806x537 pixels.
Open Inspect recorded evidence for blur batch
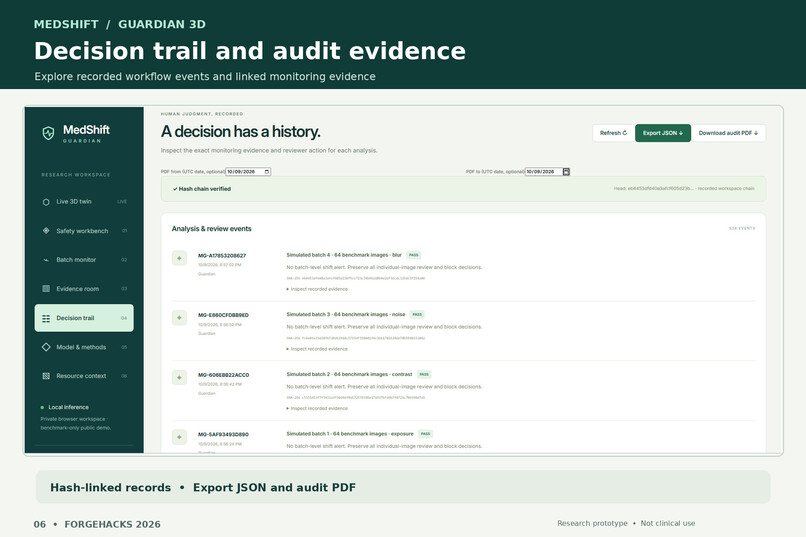click(317, 289)
